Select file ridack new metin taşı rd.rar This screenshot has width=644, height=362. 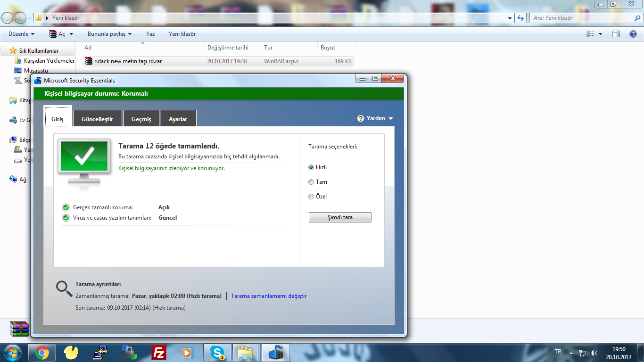point(218,61)
